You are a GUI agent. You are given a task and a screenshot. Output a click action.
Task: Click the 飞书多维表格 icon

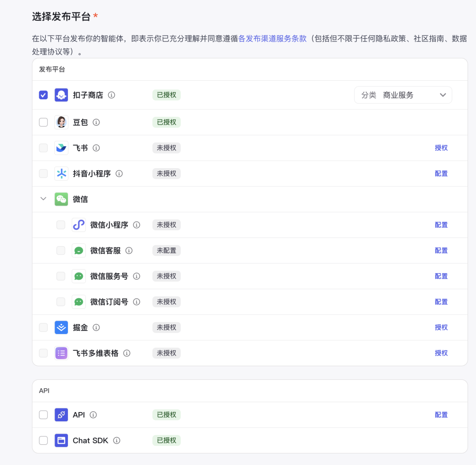tap(61, 353)
